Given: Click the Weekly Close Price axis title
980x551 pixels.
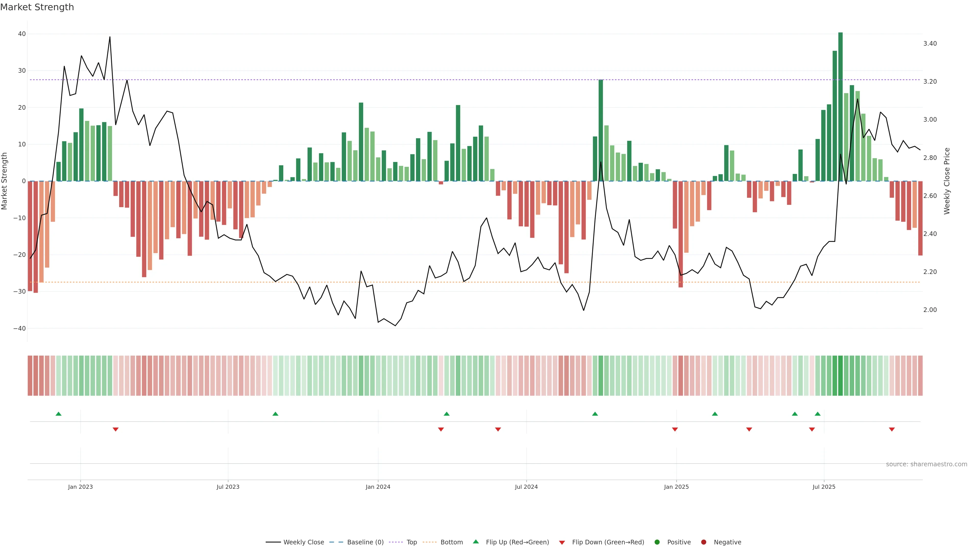Looking at the screenshot, I should [947, 181].
